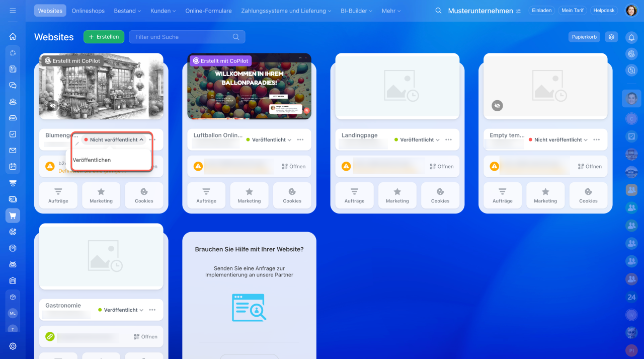This screenshot has height=359, width=644.
Task: Collapse Nicht veröffentlicht dropdown on Blumen card
Action: pos(114,140)
